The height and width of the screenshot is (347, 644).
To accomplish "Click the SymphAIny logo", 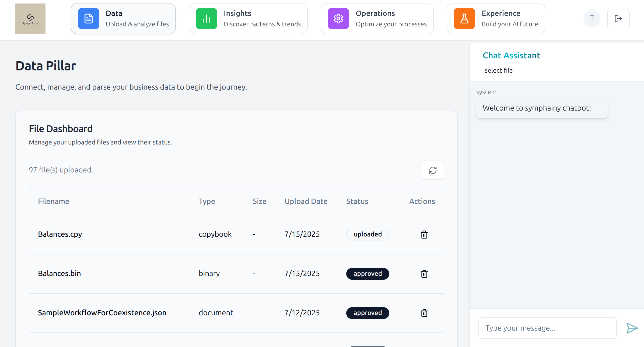I will point(30,19).
